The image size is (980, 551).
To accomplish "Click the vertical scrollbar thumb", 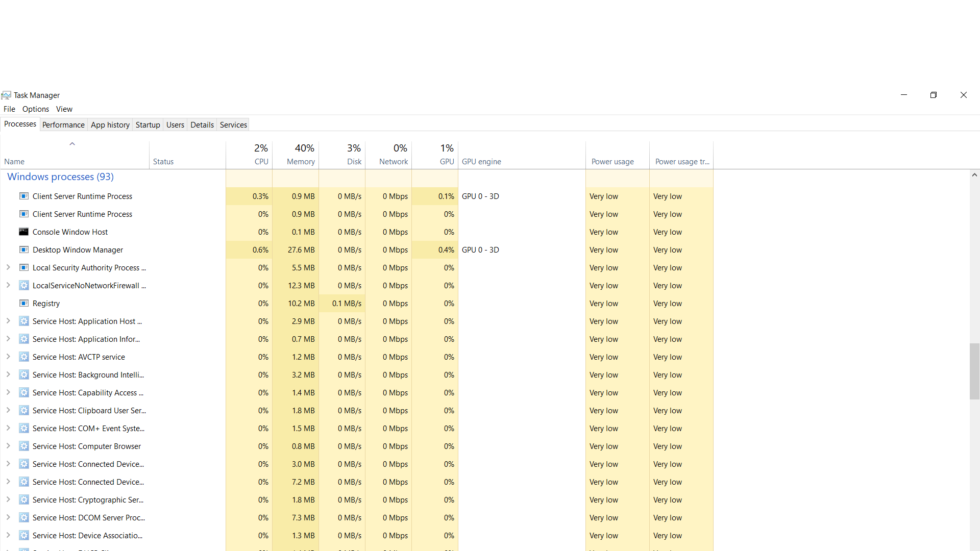I will (x=974, y=371).
